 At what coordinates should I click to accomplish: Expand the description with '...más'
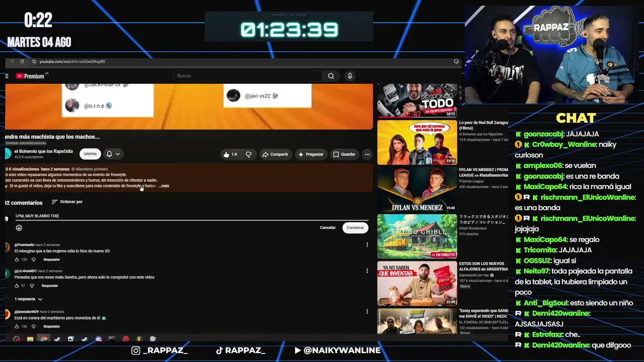164,186
